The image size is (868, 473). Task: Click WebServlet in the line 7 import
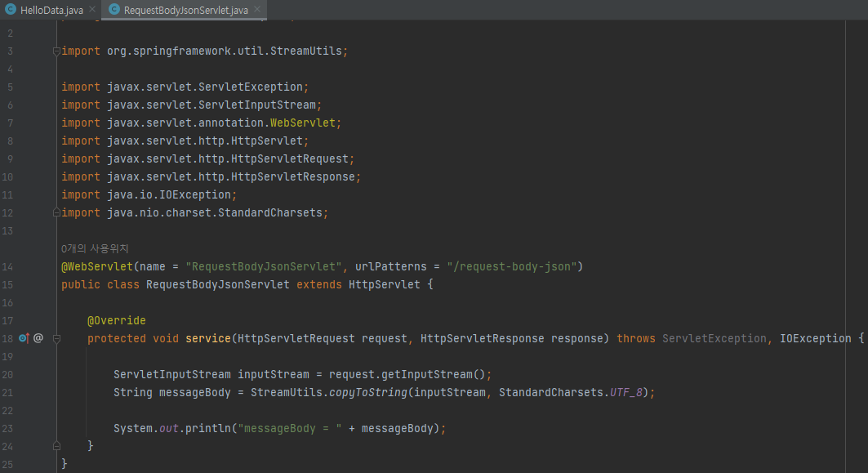click(303, 123)
